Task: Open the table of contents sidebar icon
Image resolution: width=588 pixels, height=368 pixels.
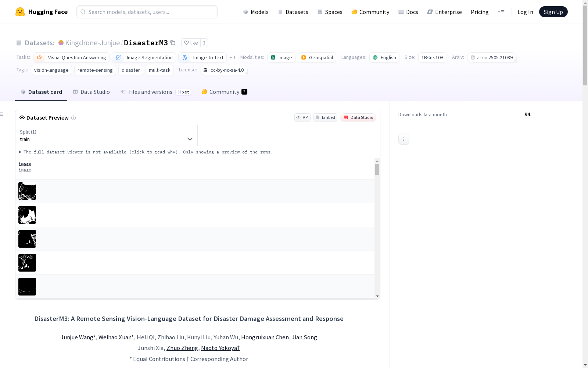Action: tap(2, 114)
